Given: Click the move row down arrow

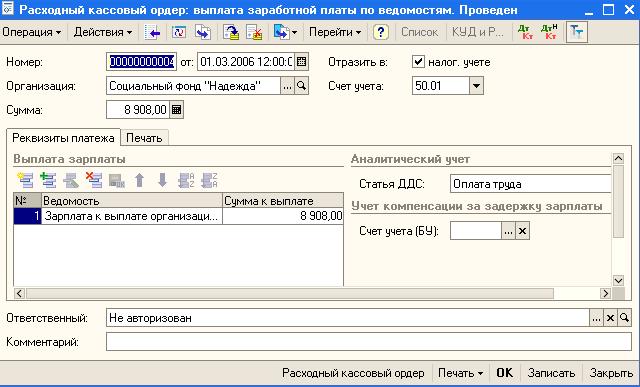Looking at the screenshot, I should click(x=162, y=180).
